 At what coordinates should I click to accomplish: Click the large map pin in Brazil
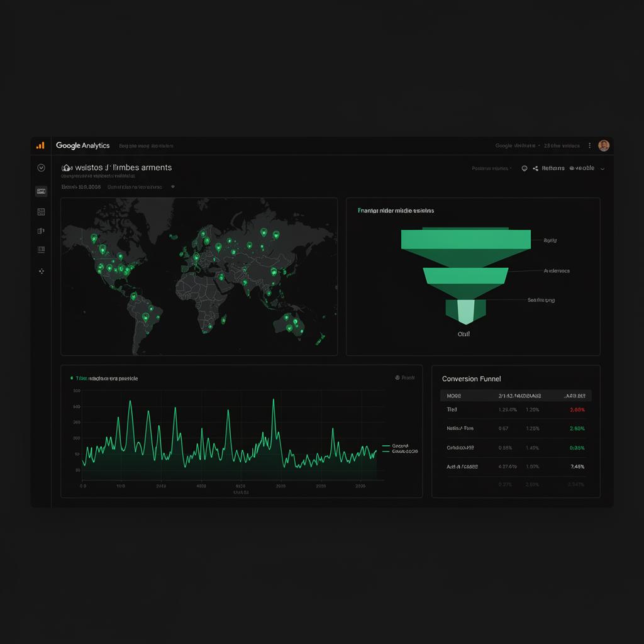coord(145,317)
